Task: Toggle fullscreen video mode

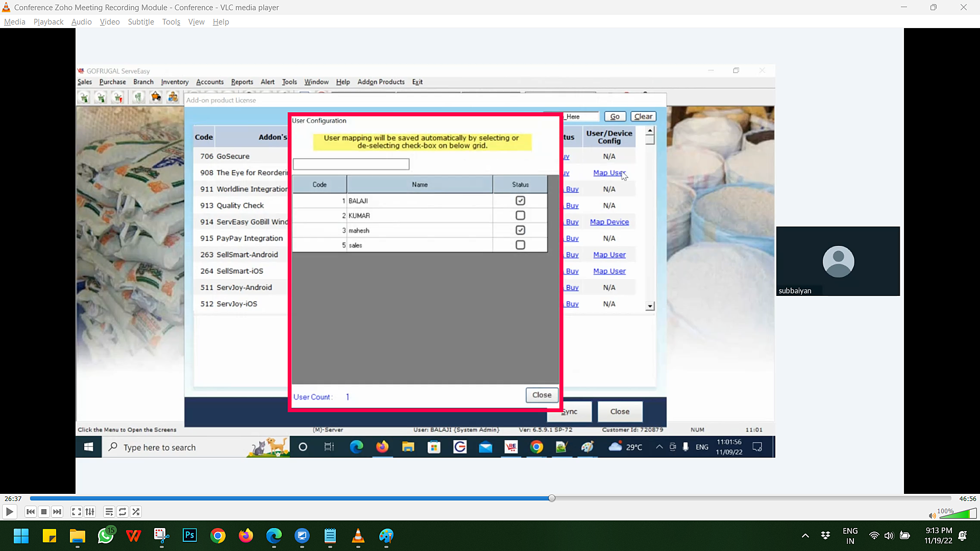Action: coord(77,512)
